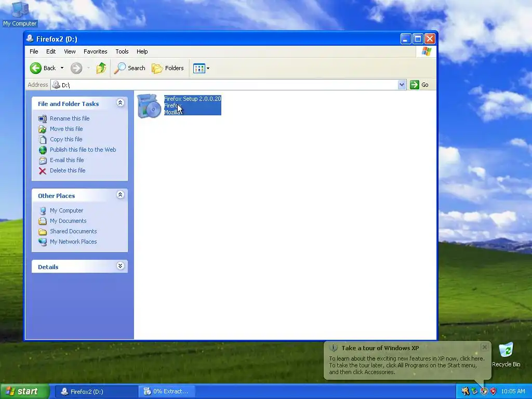Click Publish this file to the Web
The height and width of the screenshot is (399, 532).
coord(83,150)
